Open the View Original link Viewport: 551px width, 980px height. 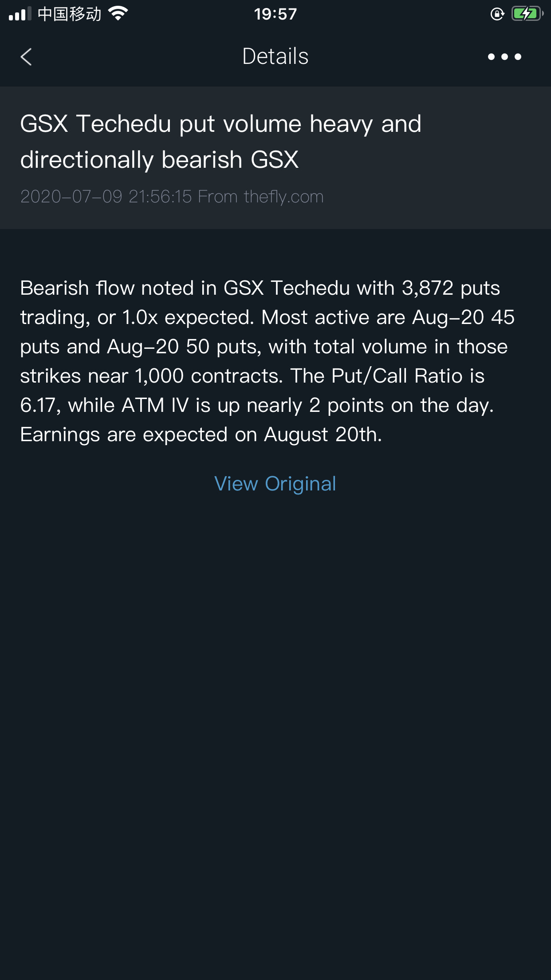coord(275,484)
